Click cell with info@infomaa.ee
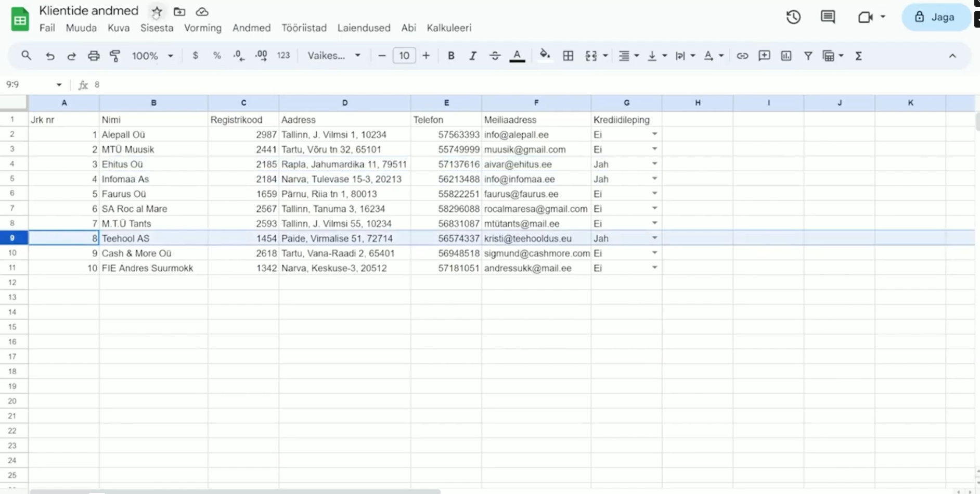 536,179
